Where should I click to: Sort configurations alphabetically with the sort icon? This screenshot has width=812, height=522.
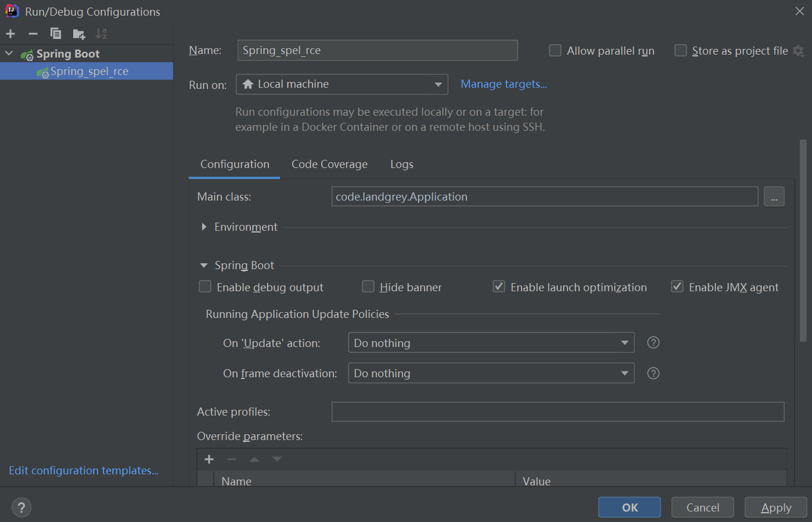click(x=101, y=33)
